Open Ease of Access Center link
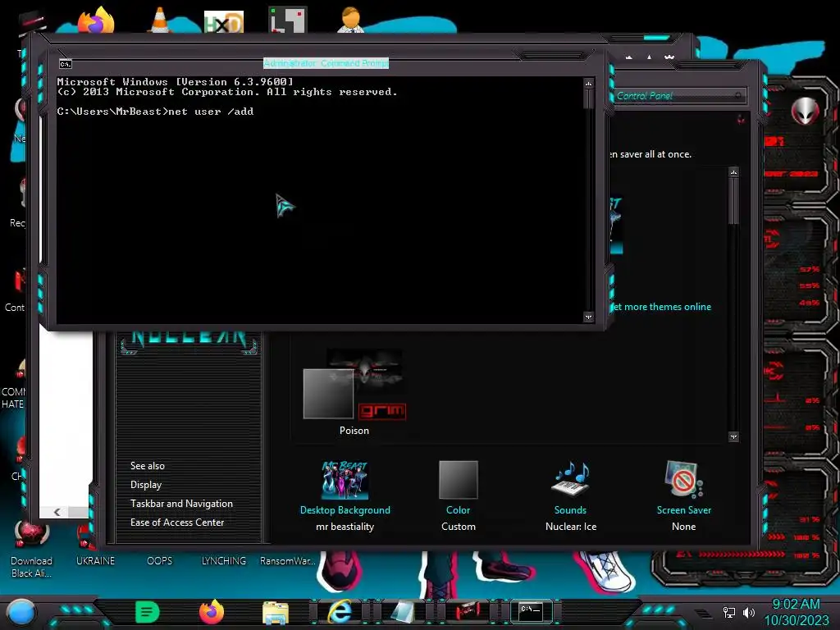 click(177, 523)
